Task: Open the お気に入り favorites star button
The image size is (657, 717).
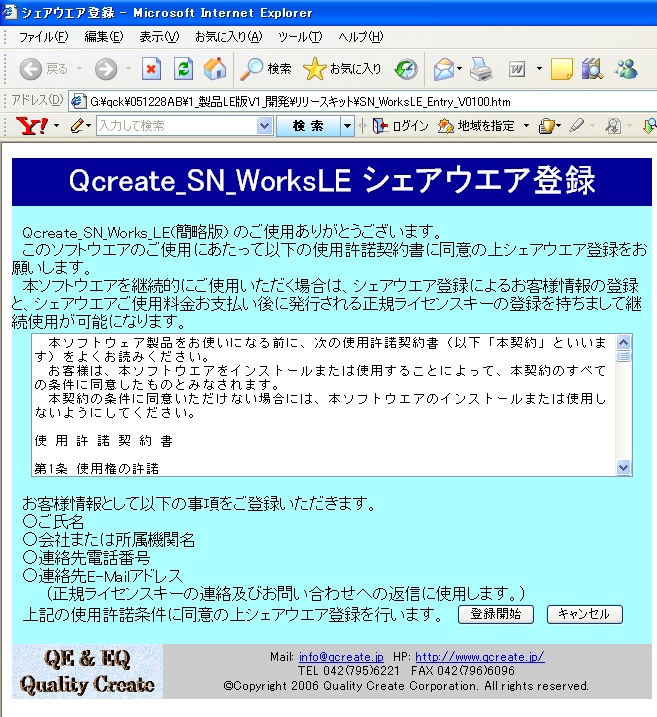Action: [x=342, y=69]
